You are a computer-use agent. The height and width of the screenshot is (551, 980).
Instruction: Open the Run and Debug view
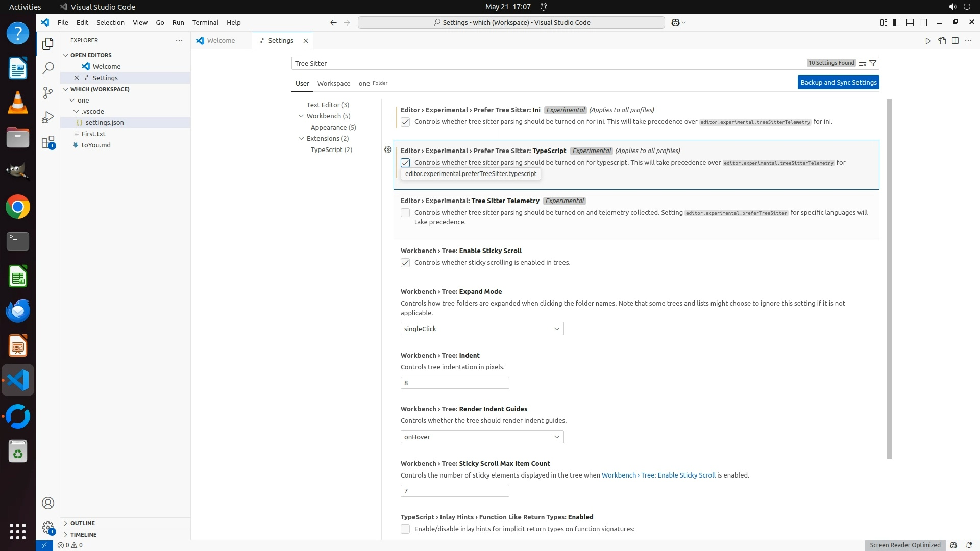48,117
